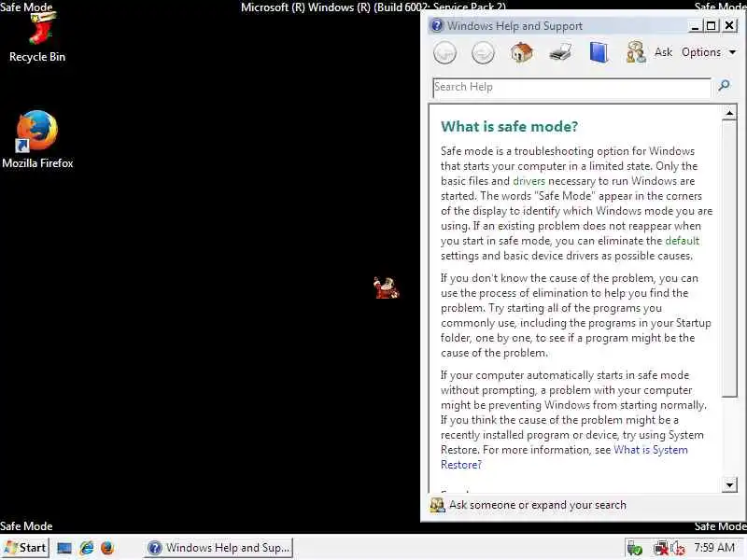Select the Recycle Bin desktop icon
Viewport: 747px width, 560px height.
[x=37, y=36]
